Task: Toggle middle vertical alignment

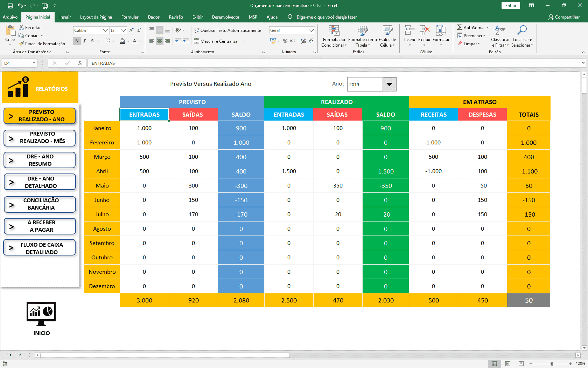Action: pyautogui.click(x=160, y=30)
